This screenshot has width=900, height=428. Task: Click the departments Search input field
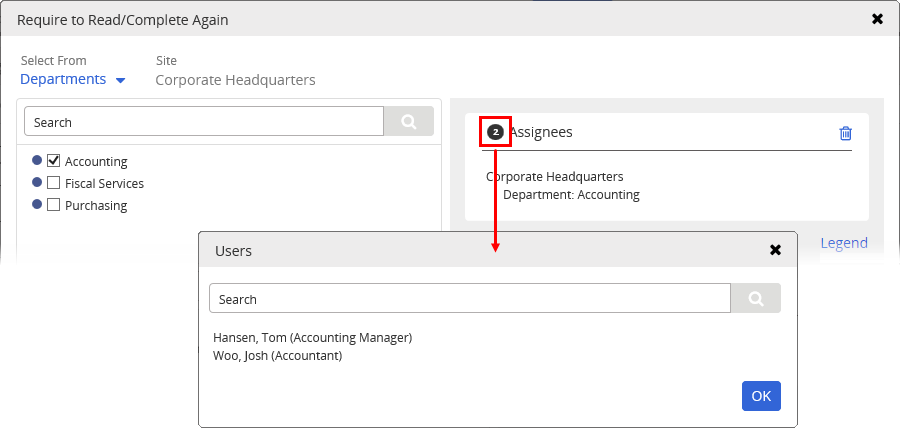[204, 122]
